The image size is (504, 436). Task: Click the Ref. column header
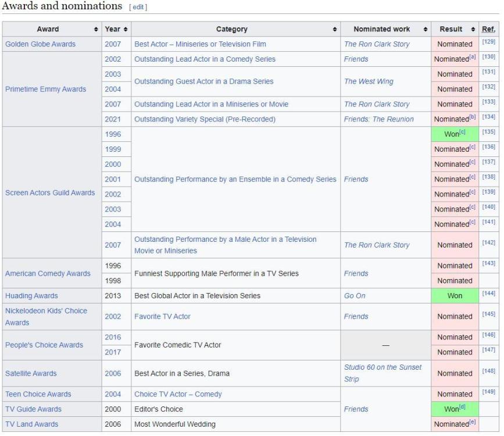tap(489, 30)
